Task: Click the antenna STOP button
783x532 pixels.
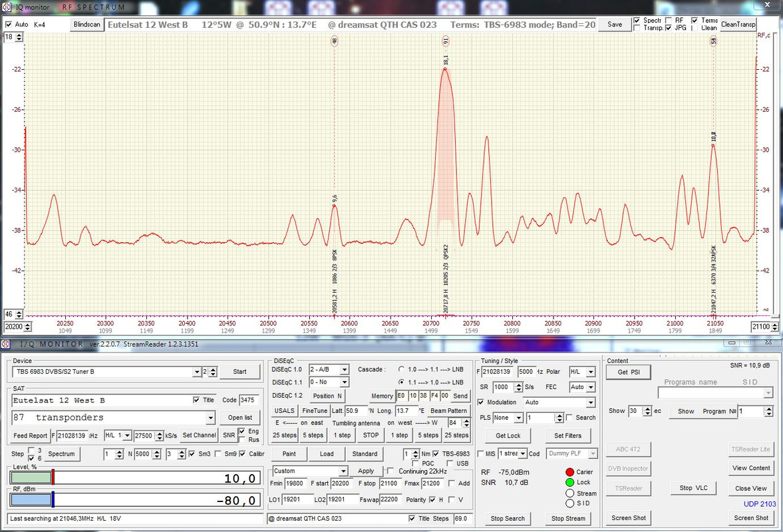Action: click(371, 435)
